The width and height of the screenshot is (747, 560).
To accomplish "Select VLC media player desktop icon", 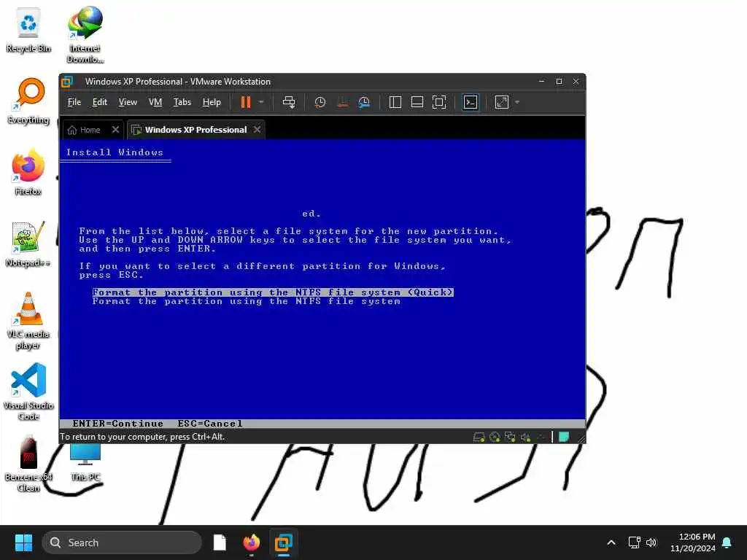I will tap(28, 321).
